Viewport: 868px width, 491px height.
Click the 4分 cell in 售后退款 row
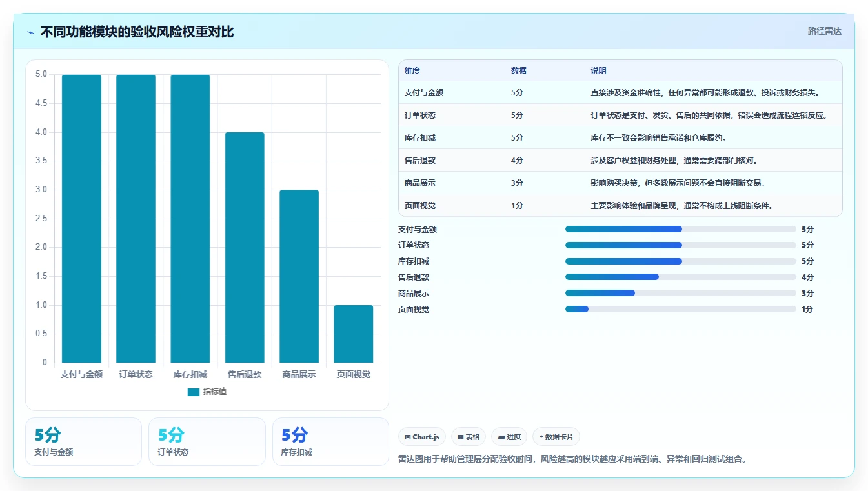(x=517, y=161)
